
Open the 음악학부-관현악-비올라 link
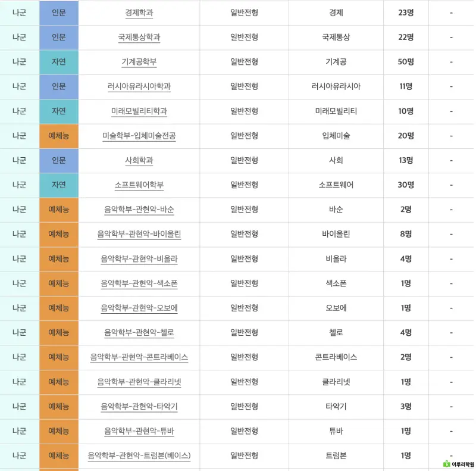point(139,259)
